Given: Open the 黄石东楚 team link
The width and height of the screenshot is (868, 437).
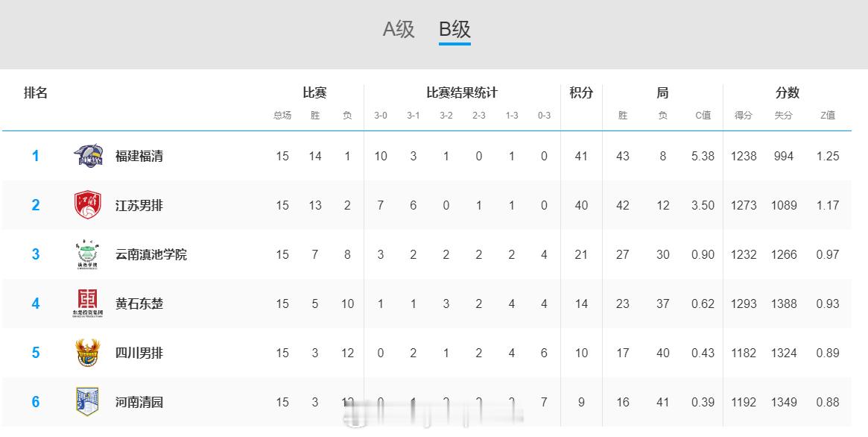Looking at the screenshot, I should [x=139, y=304].
